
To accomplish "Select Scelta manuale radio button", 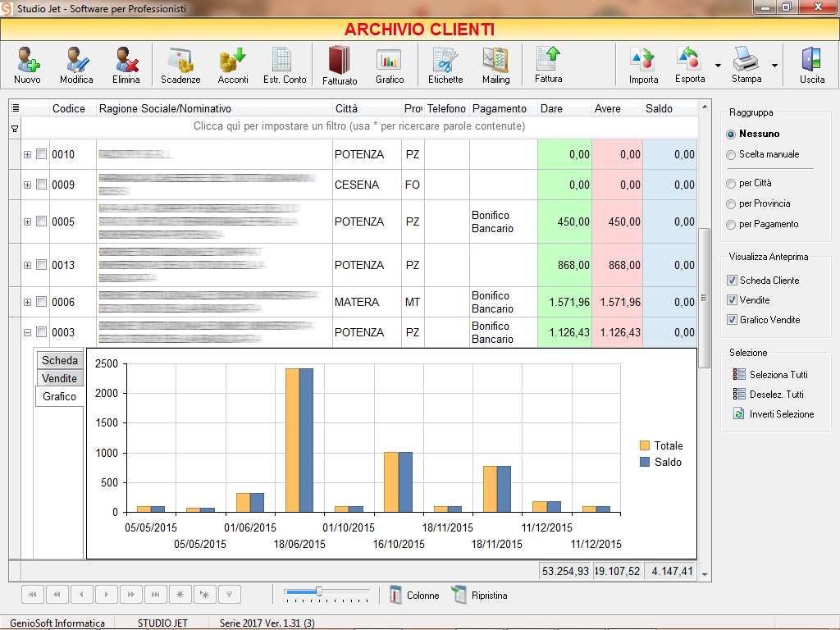I will [731, 155].
